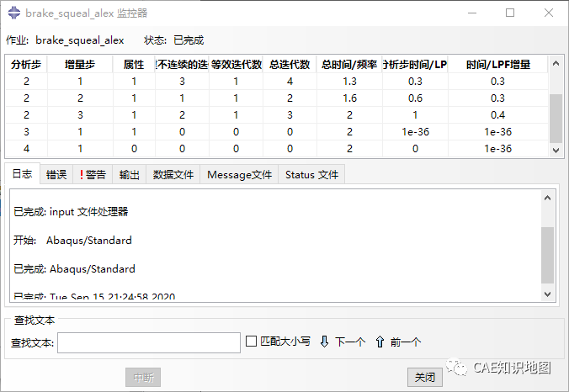Click the total time cell 1.3
569x392 pixels.
(349, 82)
